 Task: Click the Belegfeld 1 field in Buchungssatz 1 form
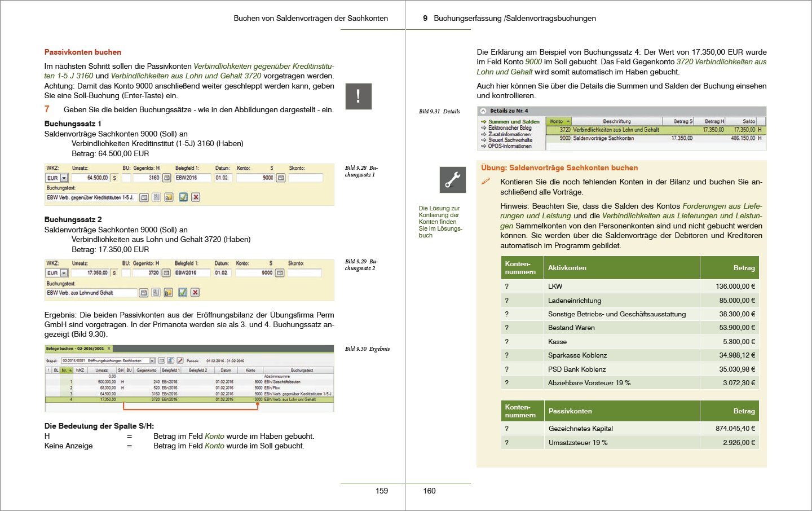pos(192,178)
